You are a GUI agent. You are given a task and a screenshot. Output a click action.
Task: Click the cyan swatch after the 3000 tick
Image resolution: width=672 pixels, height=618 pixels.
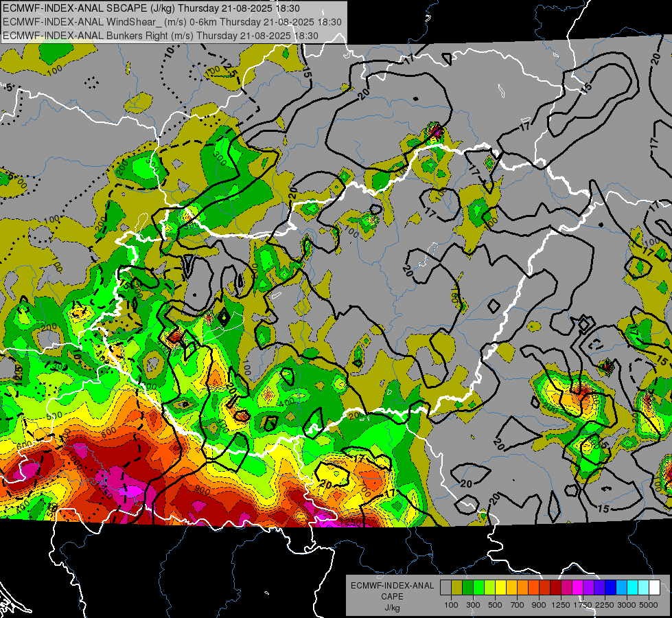(x=633, y=588)
